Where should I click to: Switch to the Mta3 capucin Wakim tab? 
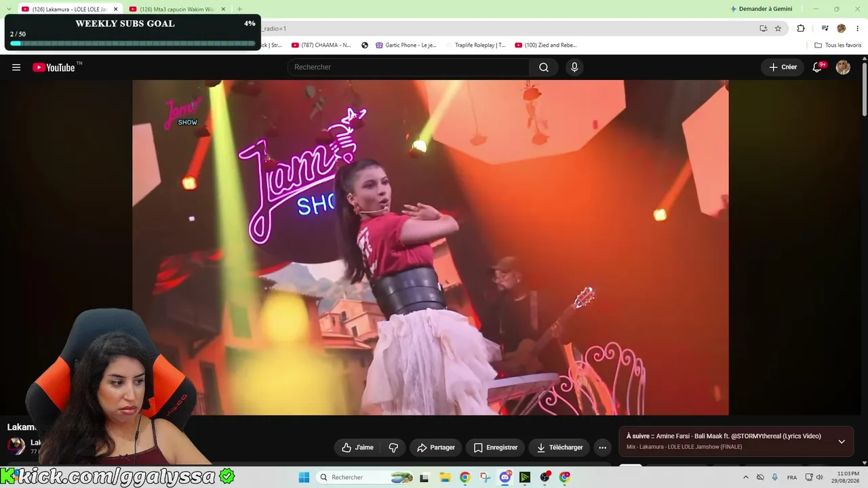point(177,9)
